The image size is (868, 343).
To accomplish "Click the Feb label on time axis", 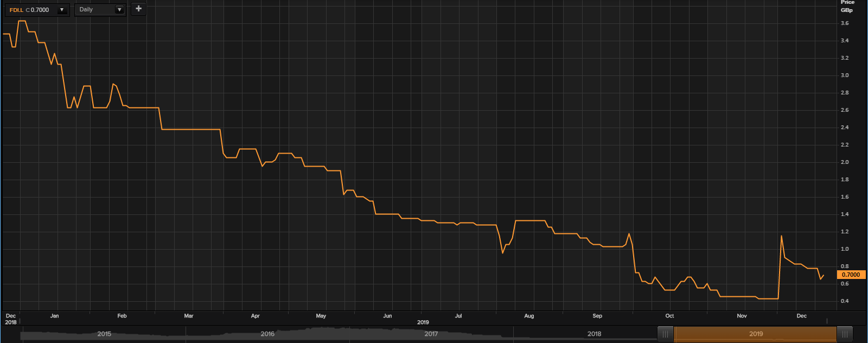I will point(122,316).
